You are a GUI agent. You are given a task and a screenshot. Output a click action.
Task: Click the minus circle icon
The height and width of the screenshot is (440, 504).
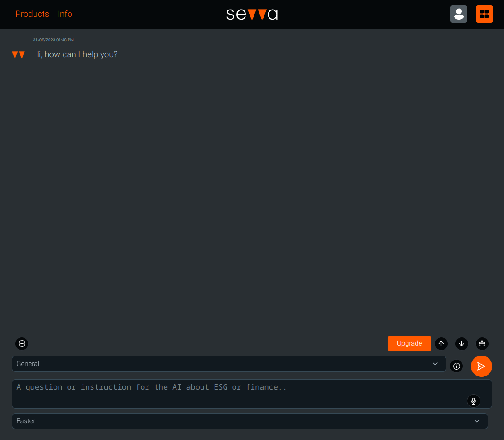(22, 344)
